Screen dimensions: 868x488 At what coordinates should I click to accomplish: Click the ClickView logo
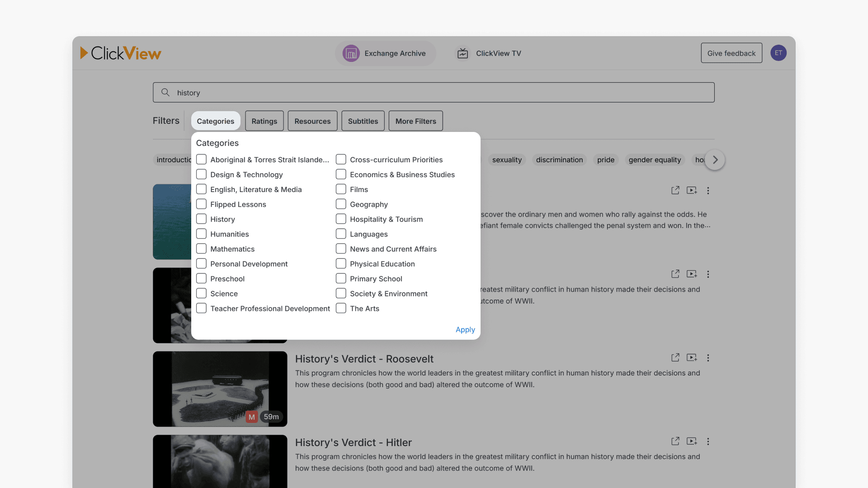pos(121,53)
